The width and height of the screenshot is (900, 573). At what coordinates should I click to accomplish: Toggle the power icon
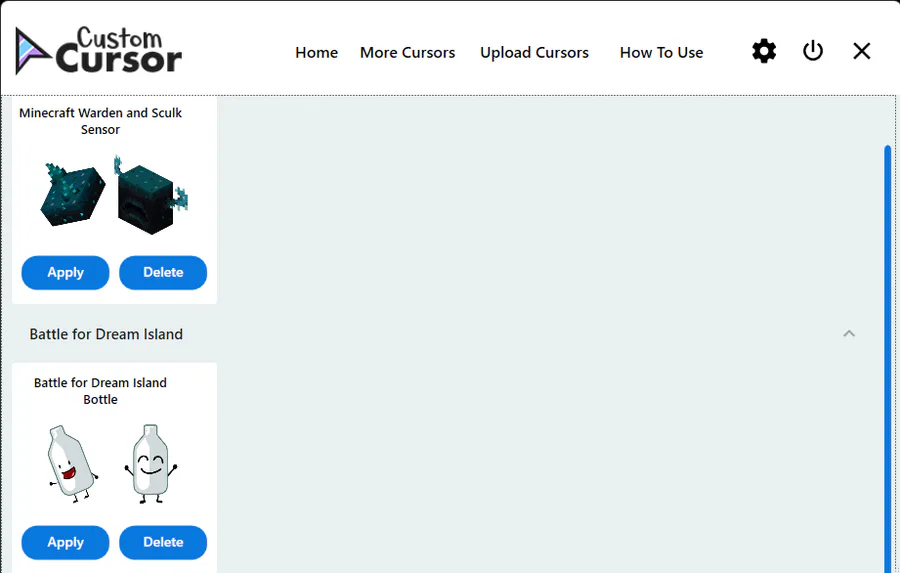coord(813,51)
